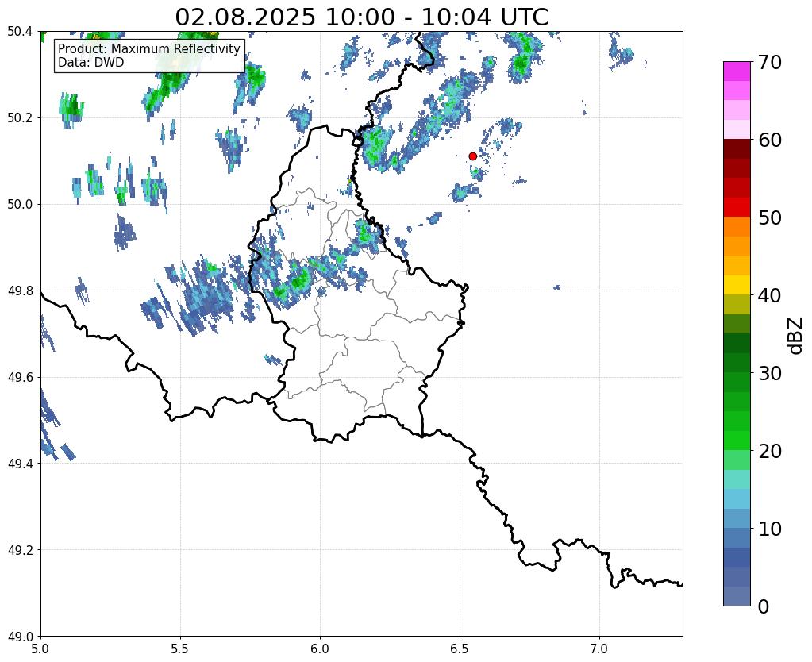Click the 50 colorbar tick label

click(770, 217)
